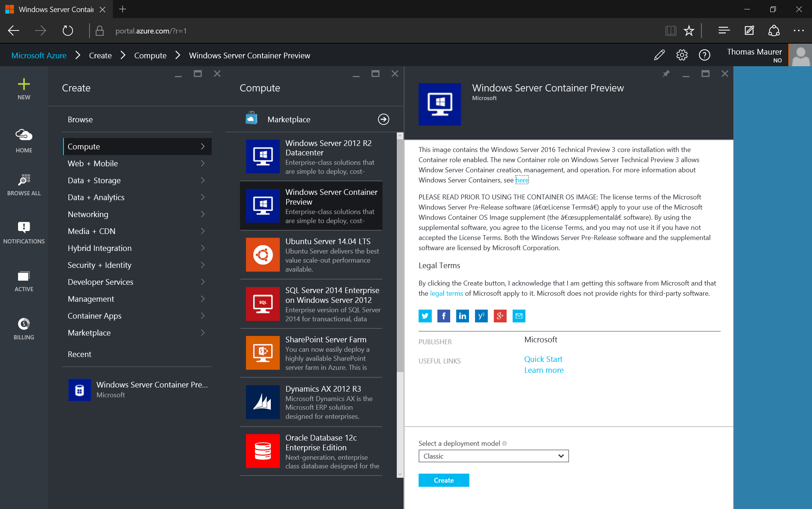812x509 pixels.
Task: Click the Marketplace arrow to see more
Action: [x=383, y=119]
